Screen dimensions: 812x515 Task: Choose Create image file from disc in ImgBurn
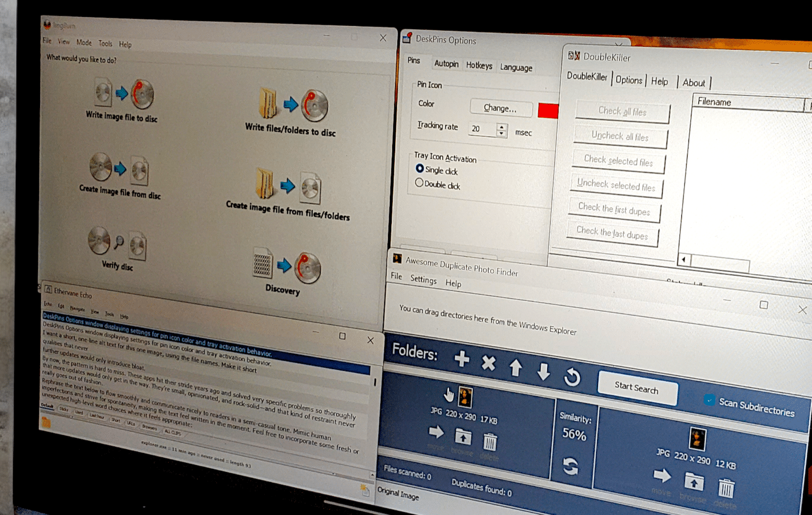click(x=120, y=176)
